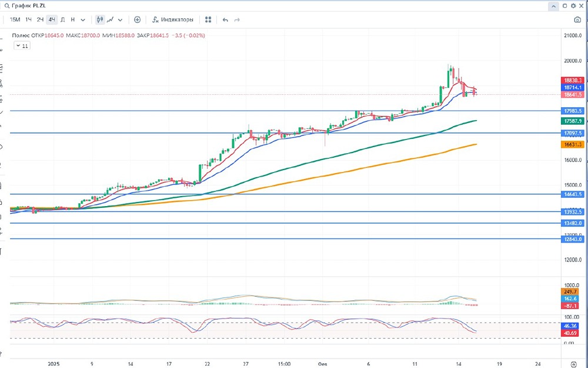Click the level label 12843.0
Image resolution: width=588 pixels, height=368 pixels.
tap(573, 239)
